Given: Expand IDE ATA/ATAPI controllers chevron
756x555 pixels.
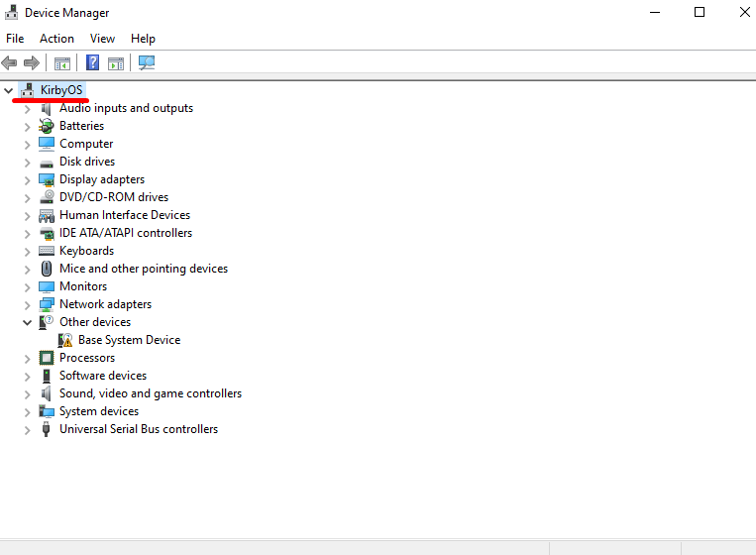Looking at the screenshot, I should click(28, 234).
